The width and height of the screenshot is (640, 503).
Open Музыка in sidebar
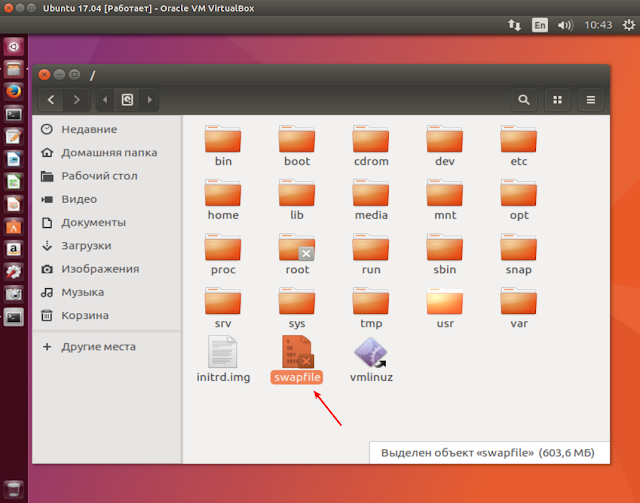pyautogui.click(x=107, y=292)
